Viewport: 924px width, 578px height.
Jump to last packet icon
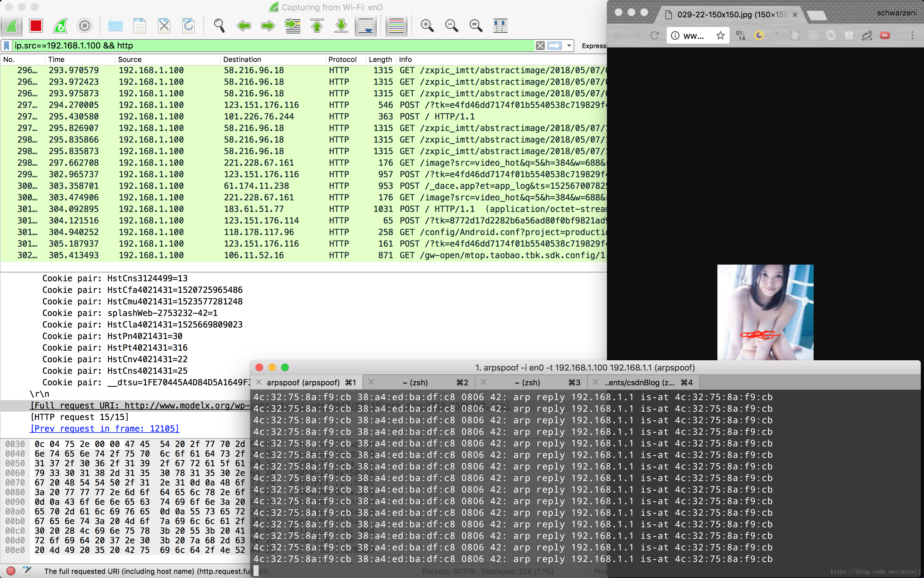[341, 26]
